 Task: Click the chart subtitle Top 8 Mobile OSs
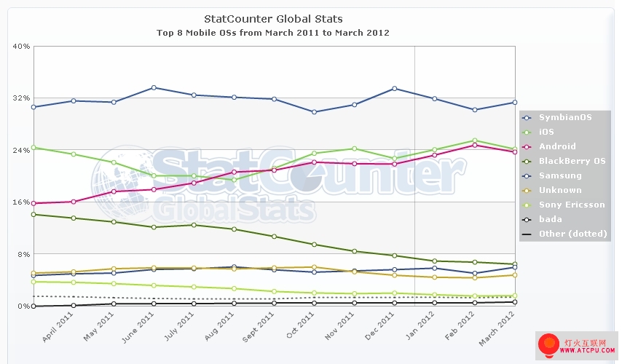[x=273, y=33]
